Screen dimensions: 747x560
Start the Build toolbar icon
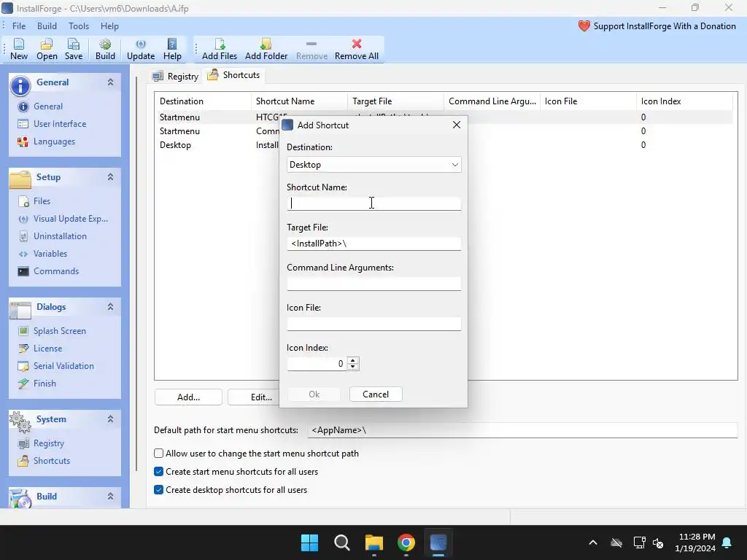click(x=105, y=49)
